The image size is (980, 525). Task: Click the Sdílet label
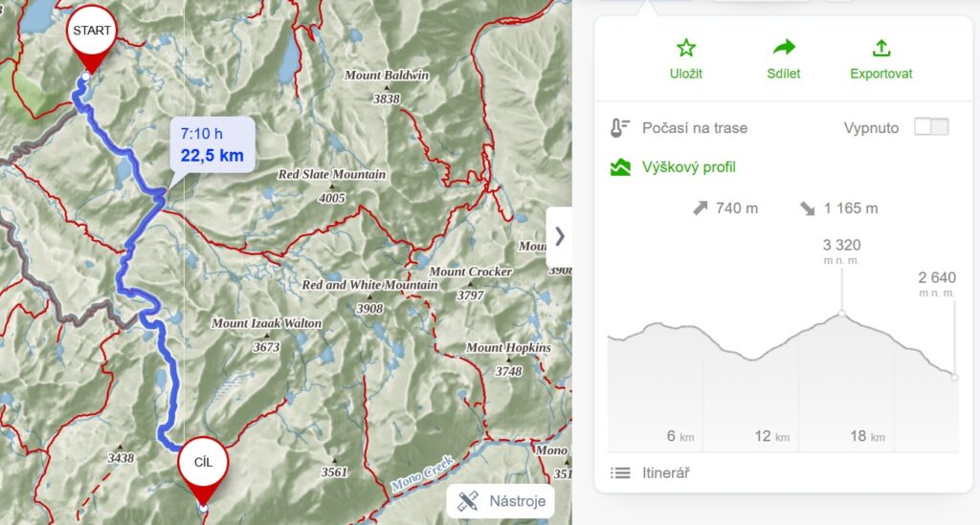point(783,74)
